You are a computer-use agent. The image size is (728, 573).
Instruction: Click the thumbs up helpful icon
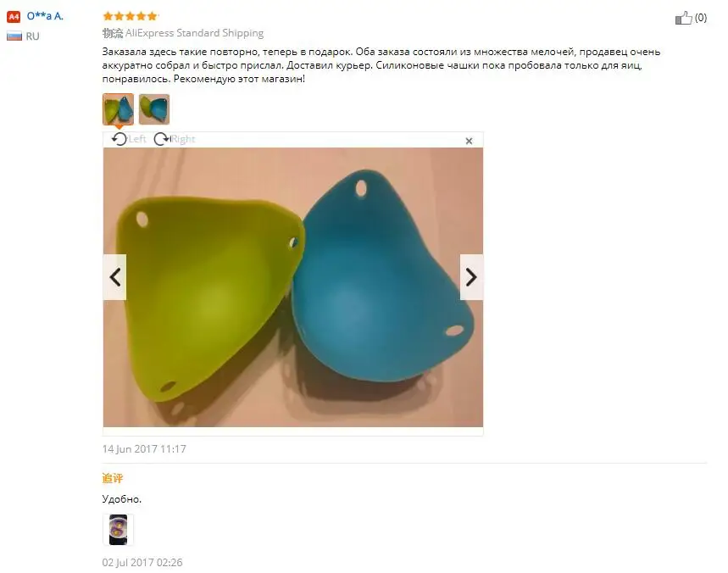point(683,18)
